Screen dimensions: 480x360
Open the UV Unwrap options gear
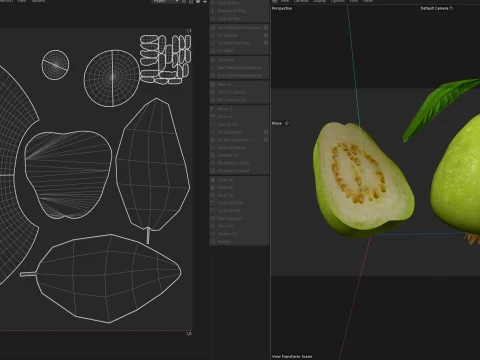[266, 35]
